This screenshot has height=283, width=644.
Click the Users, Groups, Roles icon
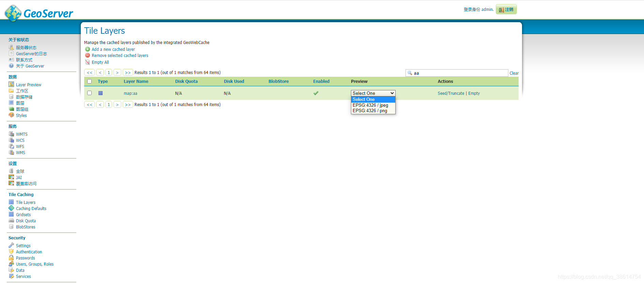click(x=11, y=264)
